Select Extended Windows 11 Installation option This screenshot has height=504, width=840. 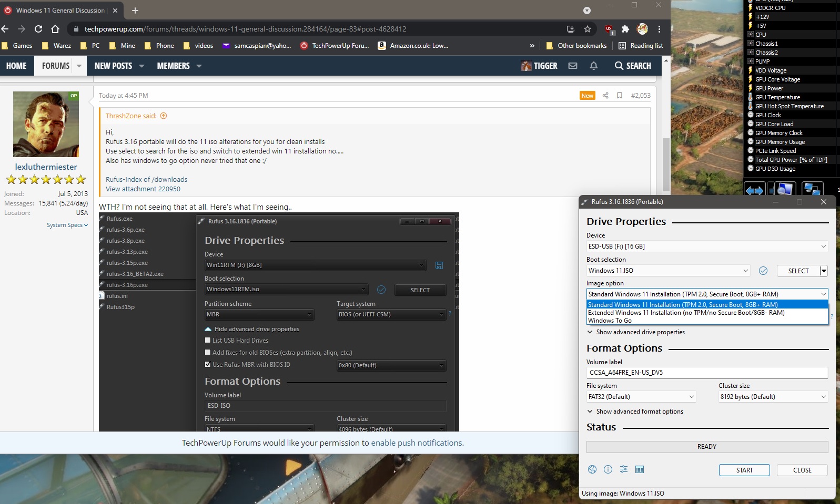707,313
